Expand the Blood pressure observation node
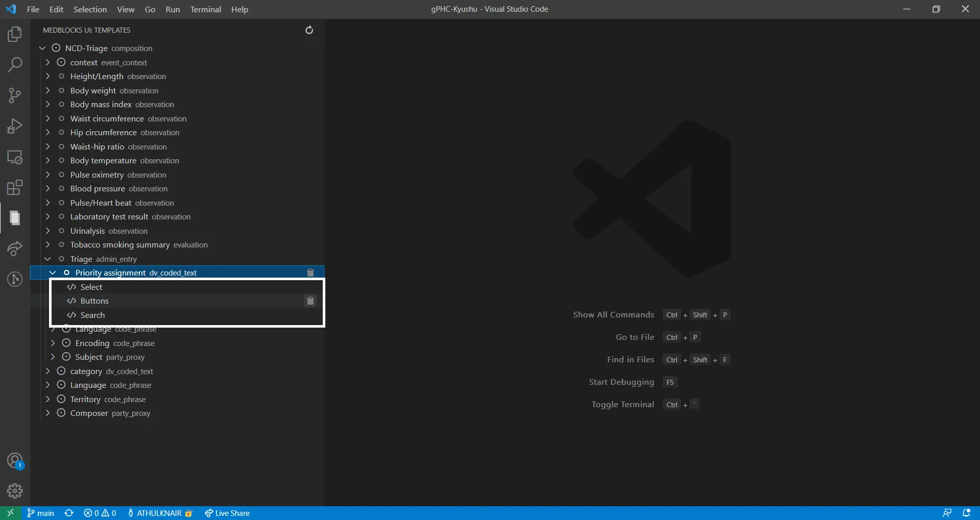The height and width of the screenshot is (520, 980). [x=47, y=189]
